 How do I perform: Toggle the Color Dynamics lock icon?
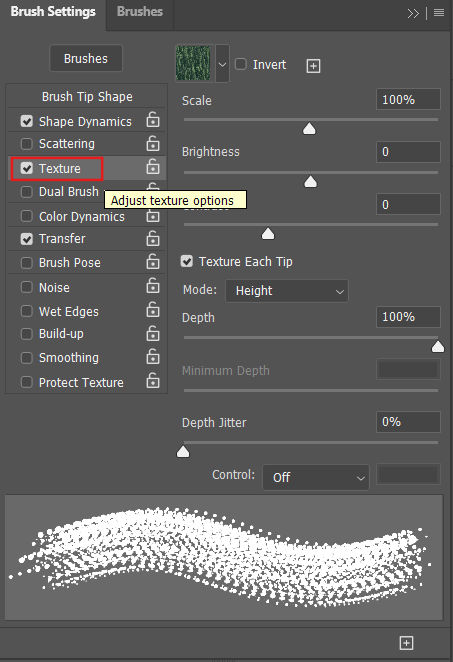point(153,216)
